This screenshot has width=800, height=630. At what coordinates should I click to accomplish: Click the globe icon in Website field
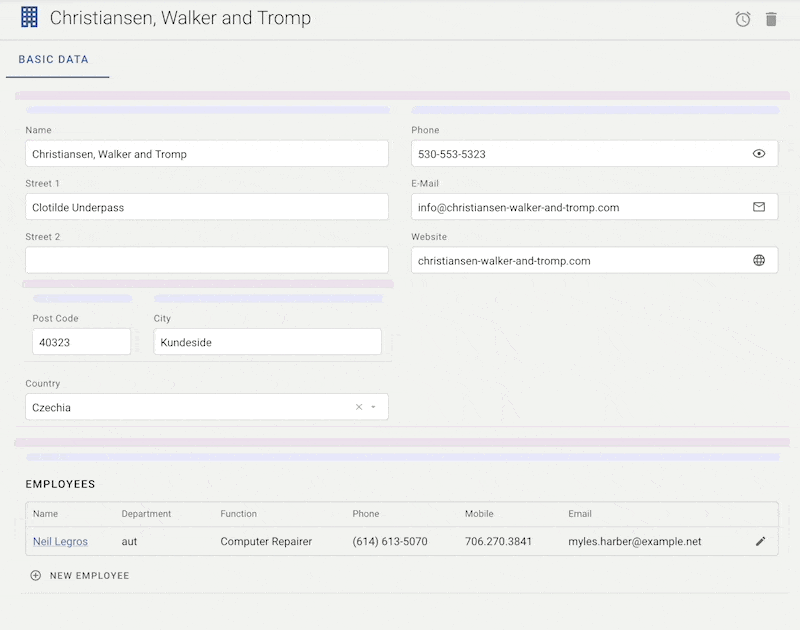coord(759,261)
